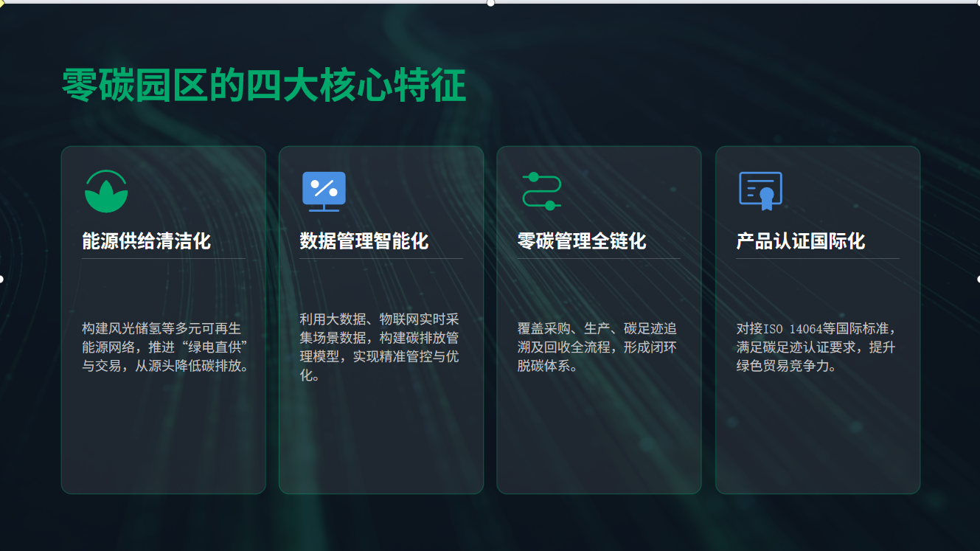Select the heading 能源供给清洁化
The width and height of the screenshot is (980, 551).
146,241
